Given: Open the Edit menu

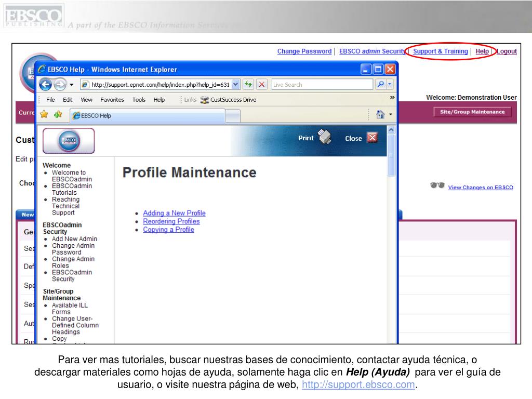Looking at the screenshot, I should click(x=68, y=100).
